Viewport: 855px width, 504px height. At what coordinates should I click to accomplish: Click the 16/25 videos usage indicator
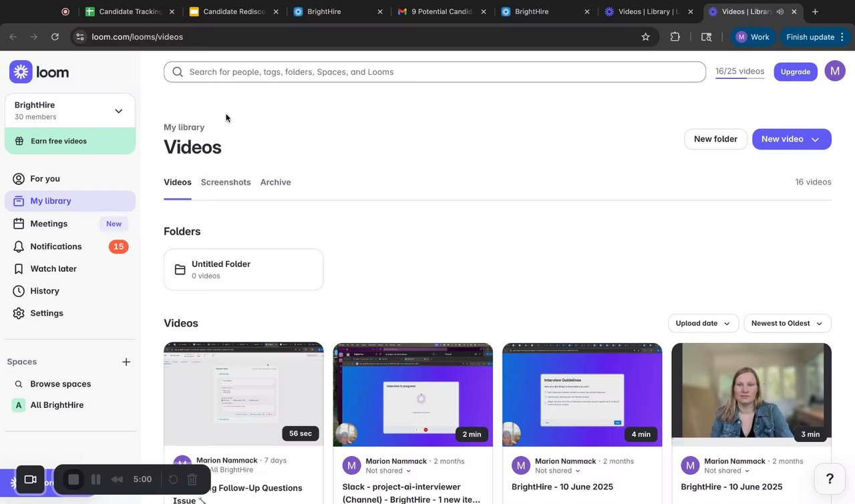coord(739,71)
